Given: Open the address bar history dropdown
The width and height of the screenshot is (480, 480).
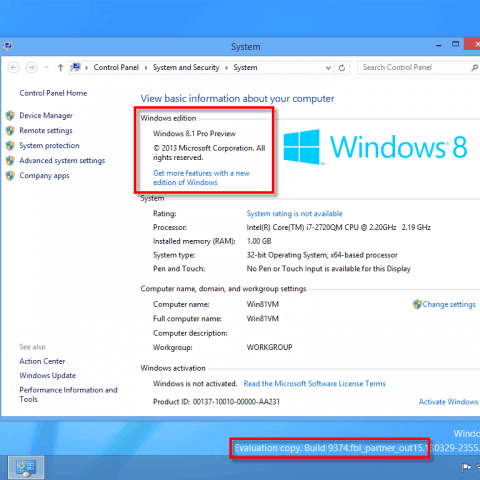Looking at the screenshot, I should (x=328, y=68).
